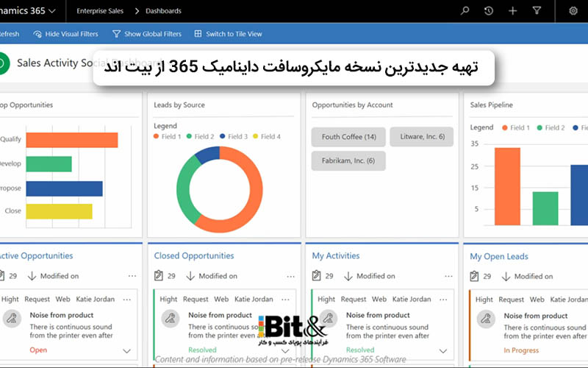588x368 pixels.
Task: Toggle Field 1 in Sales Pipeline legend
Action: coord(516,127)
